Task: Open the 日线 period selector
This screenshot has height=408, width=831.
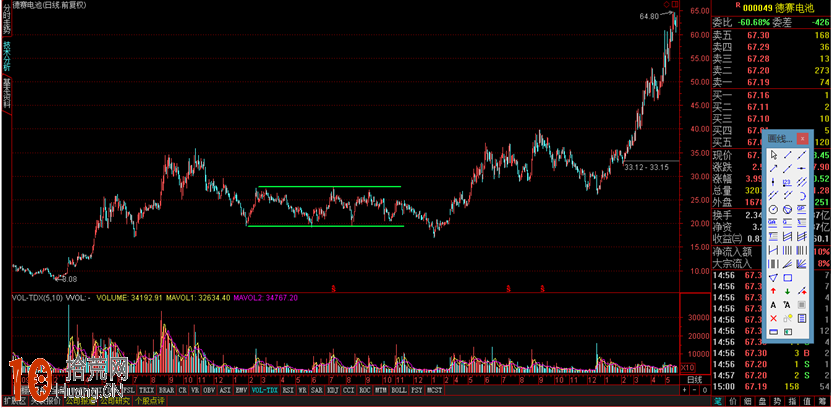Action: pos(693,380)
